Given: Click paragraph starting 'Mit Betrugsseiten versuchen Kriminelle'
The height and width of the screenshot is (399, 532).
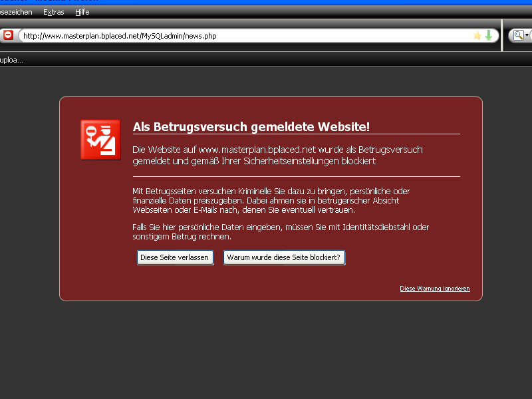Looking at the screenshot, I should pos(271,201).
